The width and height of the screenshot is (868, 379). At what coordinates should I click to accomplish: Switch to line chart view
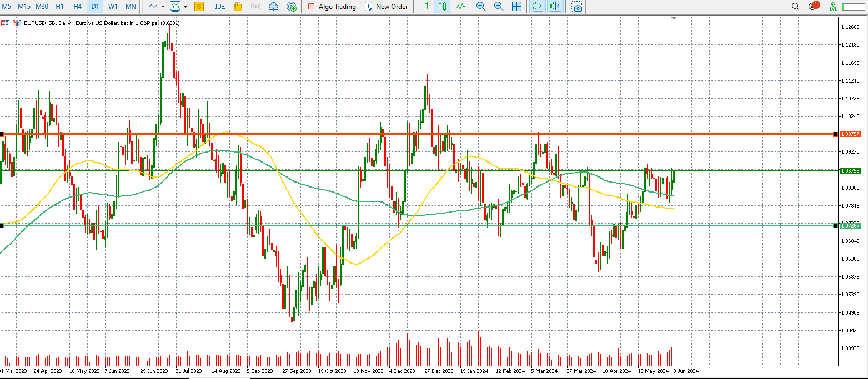point(460,7)
